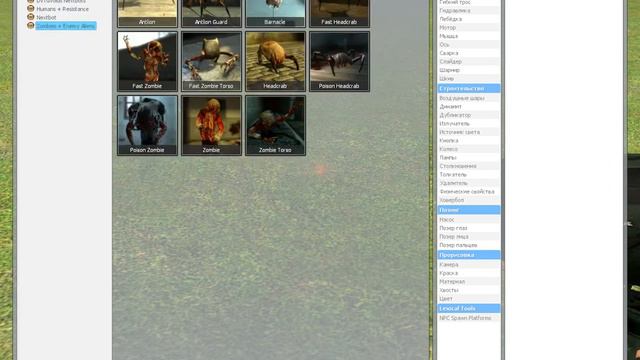This screenshot has width=640, height=360.
Task: Select the Ховербол tool
Action: [x=469, y=200]
